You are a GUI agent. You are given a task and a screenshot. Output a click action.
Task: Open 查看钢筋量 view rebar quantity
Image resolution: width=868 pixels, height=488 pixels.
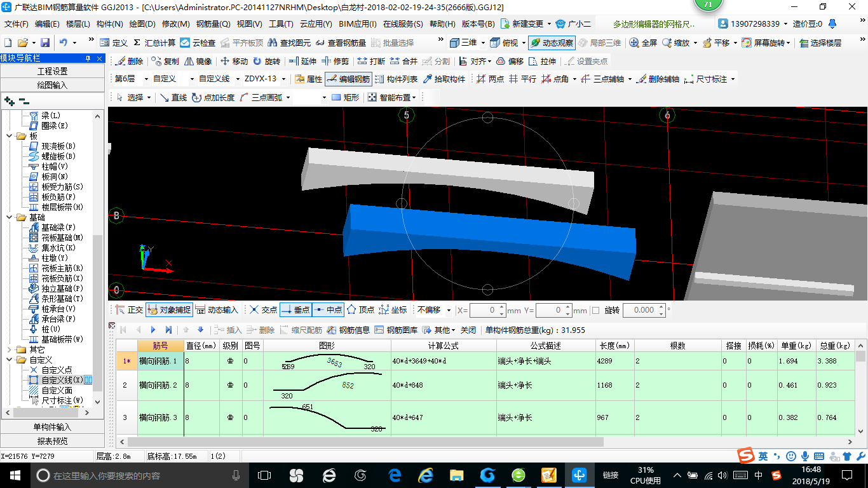340,43
